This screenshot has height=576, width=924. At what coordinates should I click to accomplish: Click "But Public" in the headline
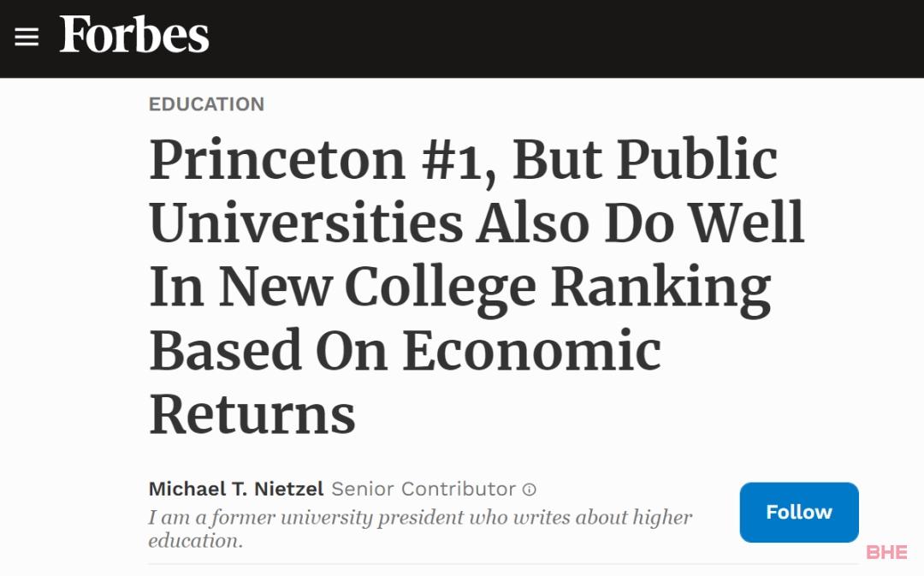point(645,159)
